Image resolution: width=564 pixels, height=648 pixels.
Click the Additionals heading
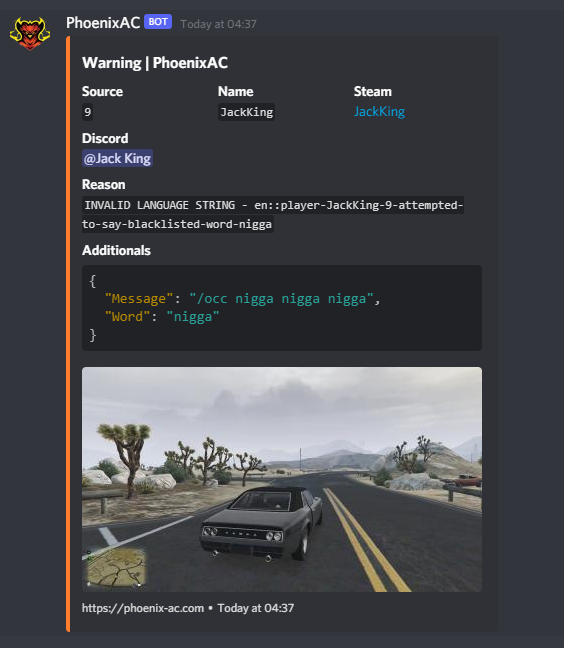coord(116,250)
